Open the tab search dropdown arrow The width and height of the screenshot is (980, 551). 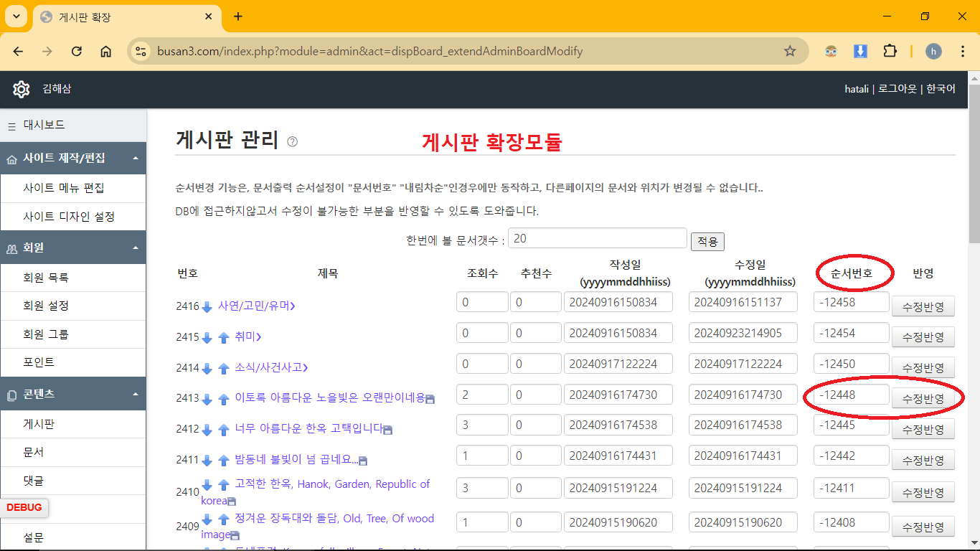pos(16,17)
